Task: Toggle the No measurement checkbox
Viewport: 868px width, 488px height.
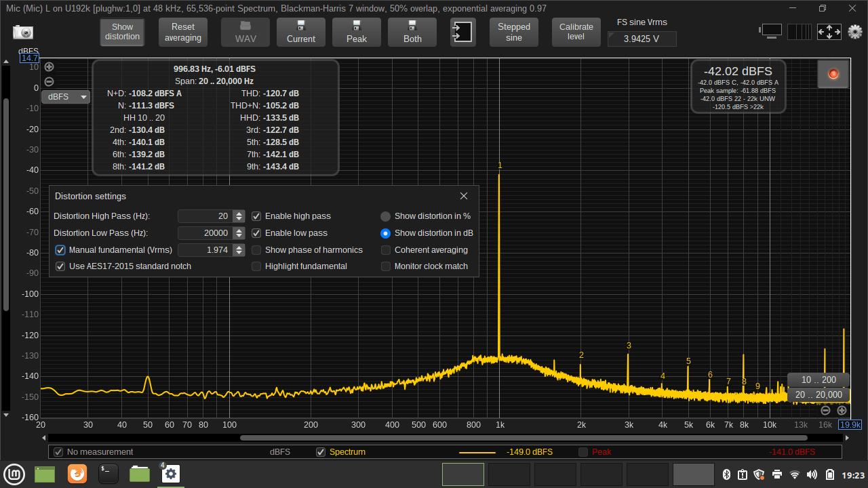Action: click(58, 452)
